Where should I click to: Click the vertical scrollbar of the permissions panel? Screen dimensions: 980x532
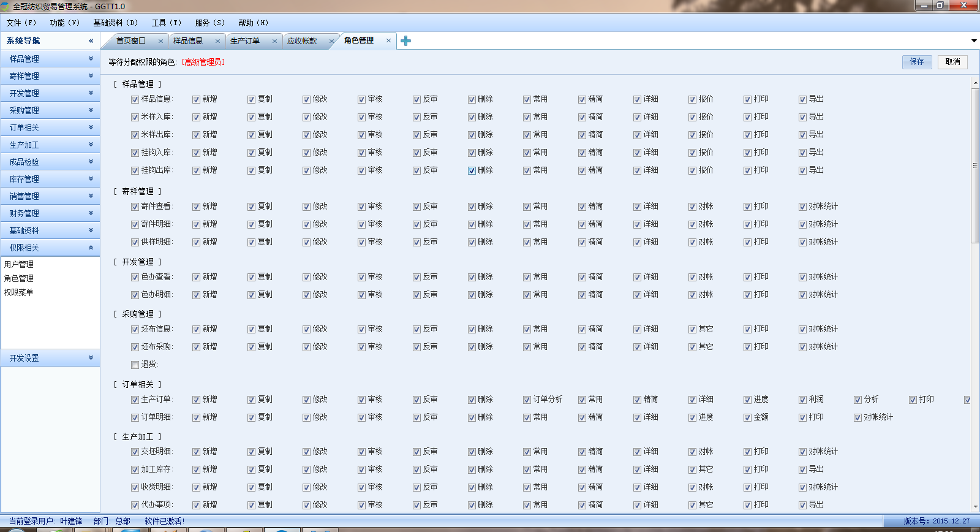[974, 165]
